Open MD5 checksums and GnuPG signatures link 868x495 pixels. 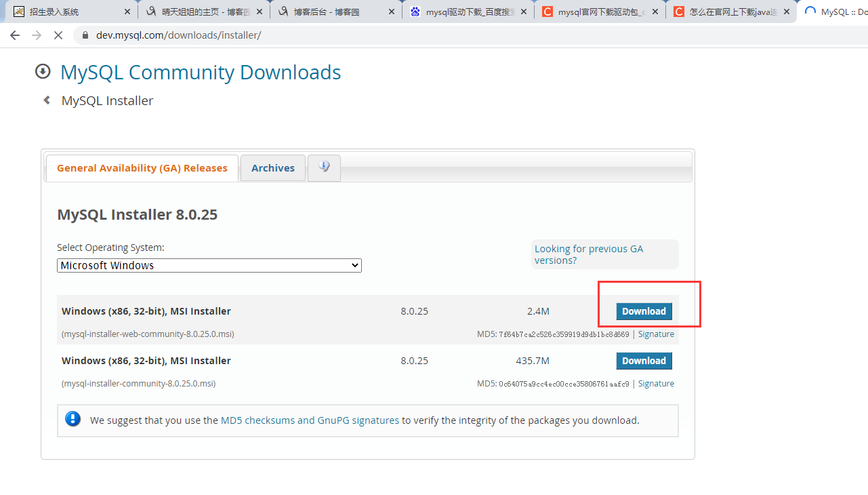pos(310,420)
